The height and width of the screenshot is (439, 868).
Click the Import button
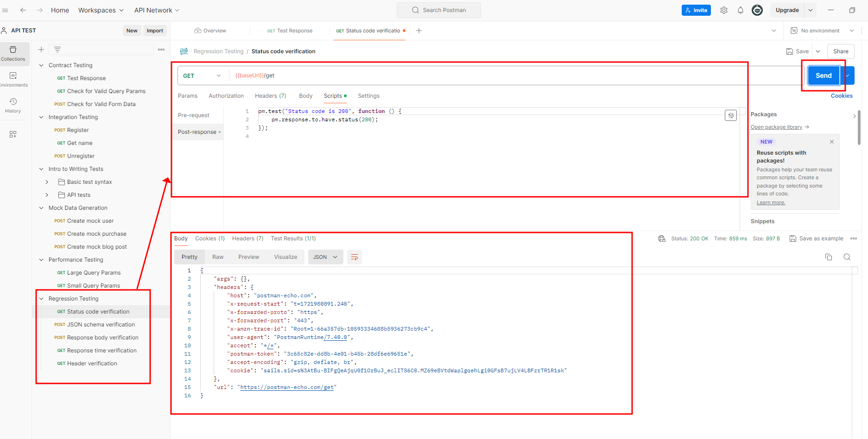pyautogui.click(x=155, y=31)
